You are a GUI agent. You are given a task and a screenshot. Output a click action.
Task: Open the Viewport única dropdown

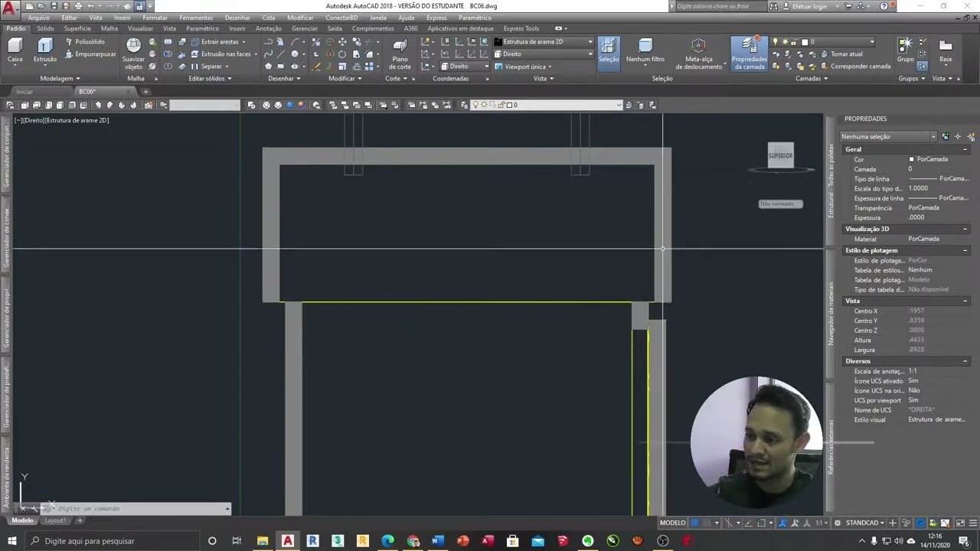524,67
